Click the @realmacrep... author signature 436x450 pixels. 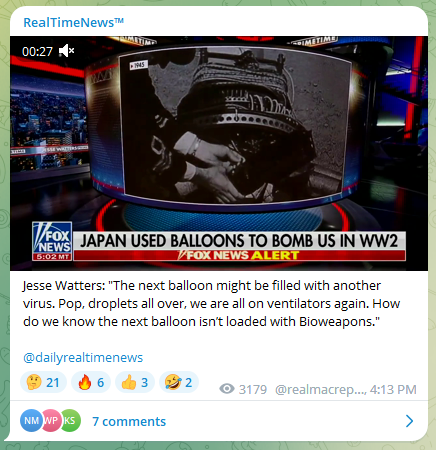[x=321, y=389]
